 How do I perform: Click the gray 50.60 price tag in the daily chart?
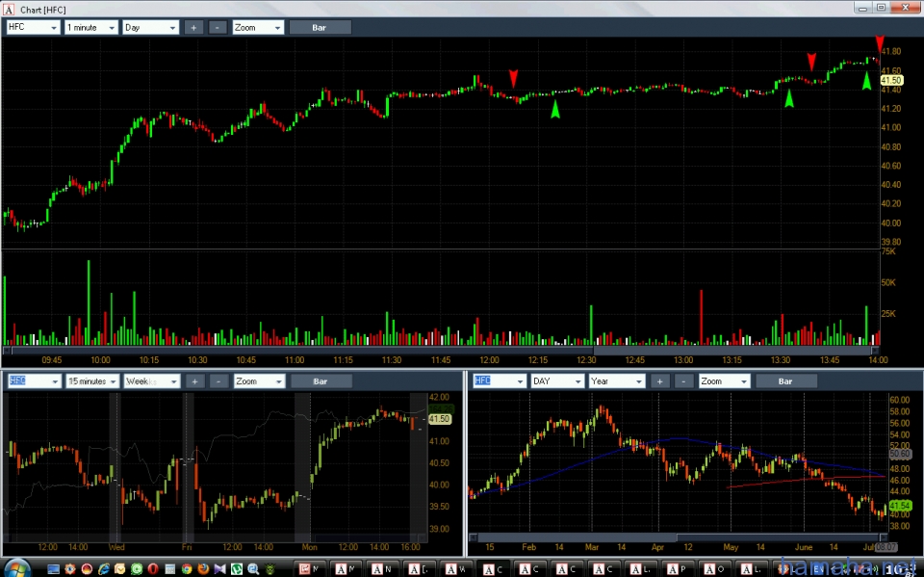point(900,454)
